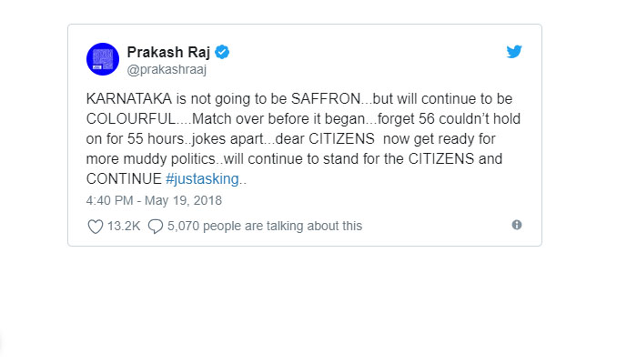The image size is (637, 364).
Task: Click the word COLOURFUL in the tweet
Action: (x=131, y=118)
